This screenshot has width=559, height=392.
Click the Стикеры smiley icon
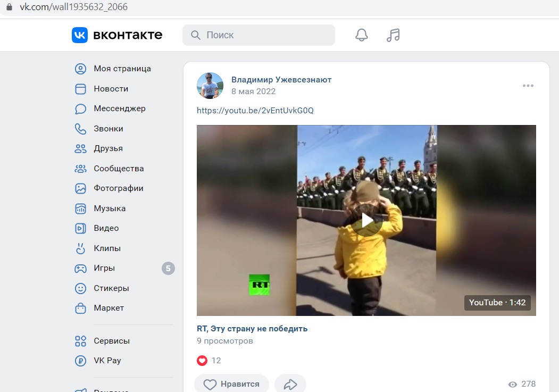(80, 288)
